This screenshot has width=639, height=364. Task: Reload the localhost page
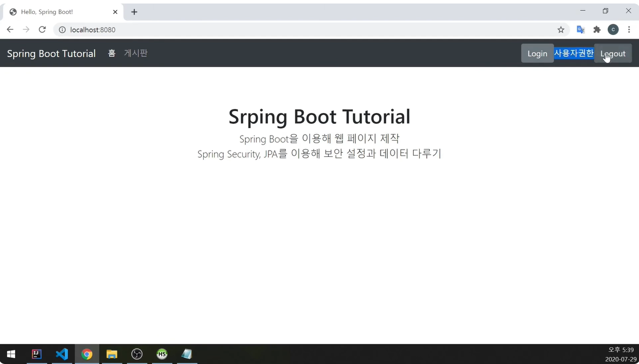pyautogui.click(x=42, y=30)
